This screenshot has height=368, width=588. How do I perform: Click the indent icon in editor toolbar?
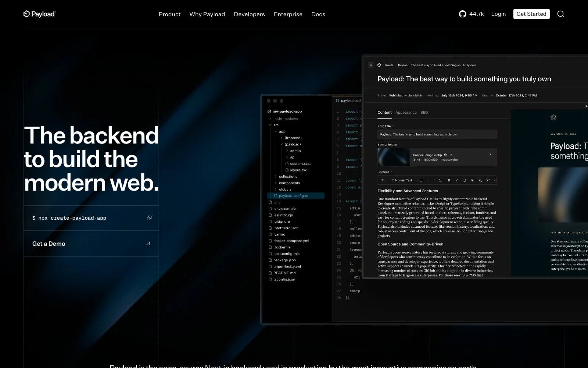pyautogui.click(x=440, y=180)
